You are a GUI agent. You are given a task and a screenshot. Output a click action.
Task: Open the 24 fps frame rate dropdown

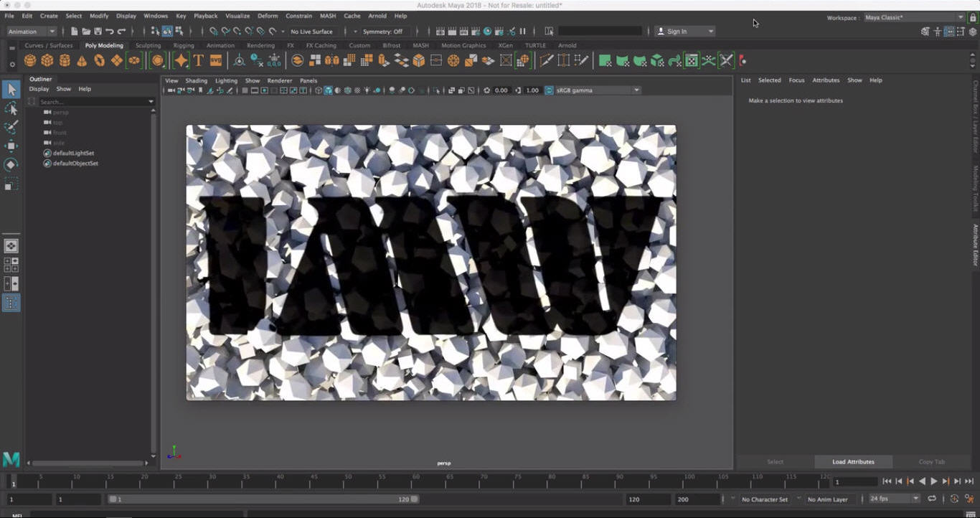pos(895,499)
